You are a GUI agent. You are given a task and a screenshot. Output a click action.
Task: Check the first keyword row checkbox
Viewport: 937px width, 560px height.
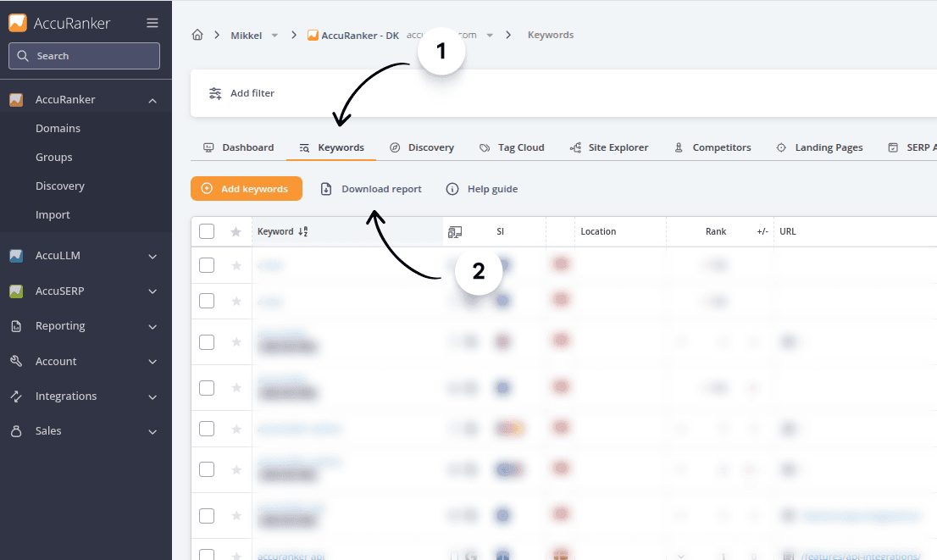pyautogui.click(x=207, y=265)
